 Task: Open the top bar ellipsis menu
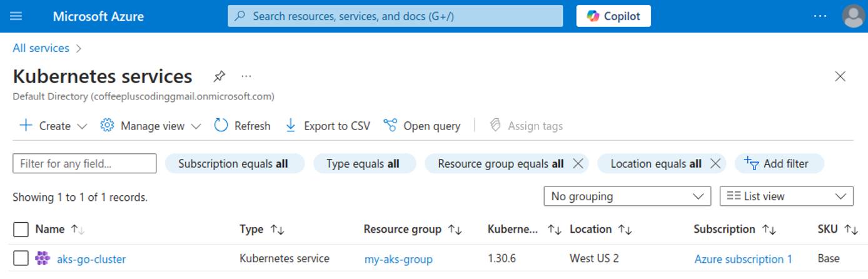pyautogui.click(x=820, y=16)
